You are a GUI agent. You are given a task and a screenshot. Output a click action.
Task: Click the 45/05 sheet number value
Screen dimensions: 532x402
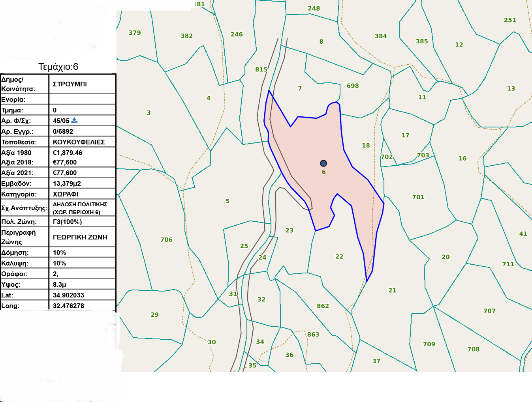tap(61, 121)
